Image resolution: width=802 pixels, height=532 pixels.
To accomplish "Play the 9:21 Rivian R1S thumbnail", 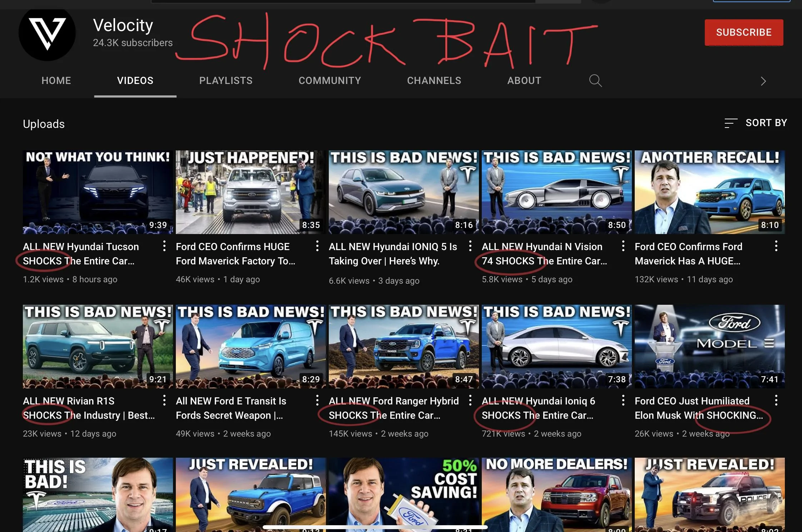I will pyautogui.click(x=98, y=347).
